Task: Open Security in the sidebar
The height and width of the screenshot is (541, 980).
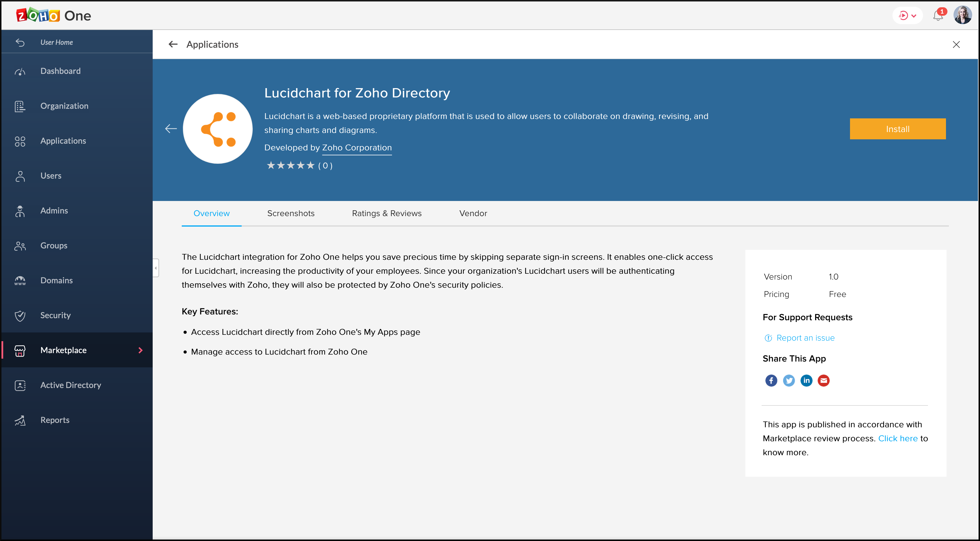Action: [x=56, y=315]
